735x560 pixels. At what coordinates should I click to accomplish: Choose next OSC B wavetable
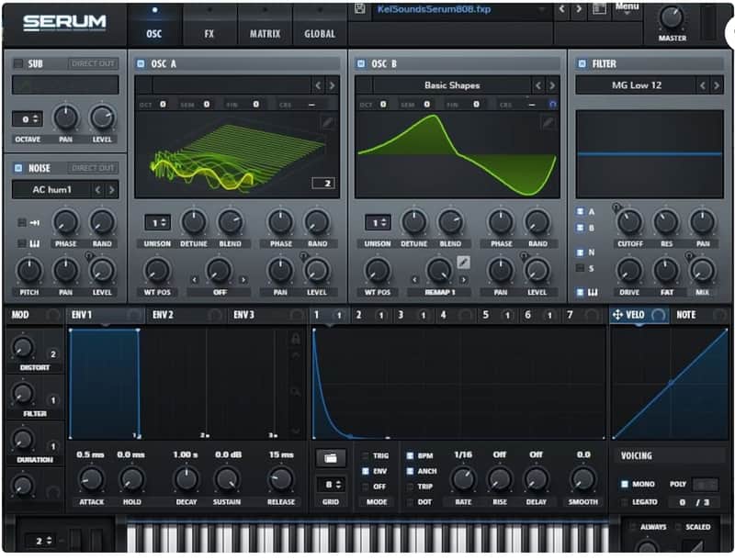tap(552, 85)
